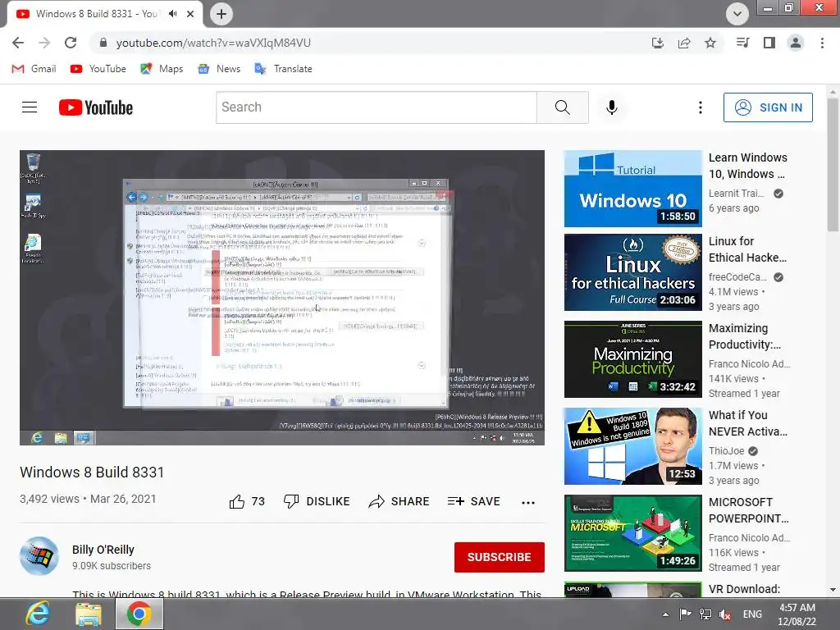Viewport: 840px width, 630px height.
Task: Open a new tab with the plus button
Action: coord(221,14)
